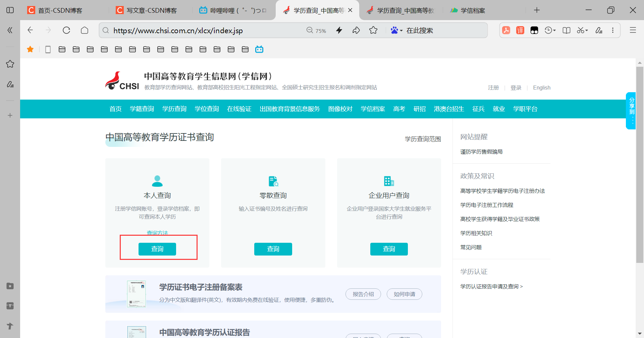Toggle the split-screen panel icon top left

[x=10, y=10]
